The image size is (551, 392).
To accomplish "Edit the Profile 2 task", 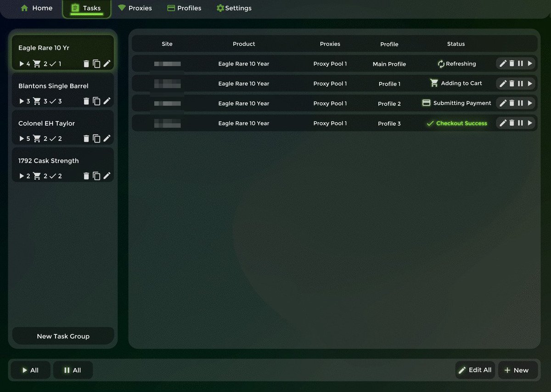I will click(503, 103).
